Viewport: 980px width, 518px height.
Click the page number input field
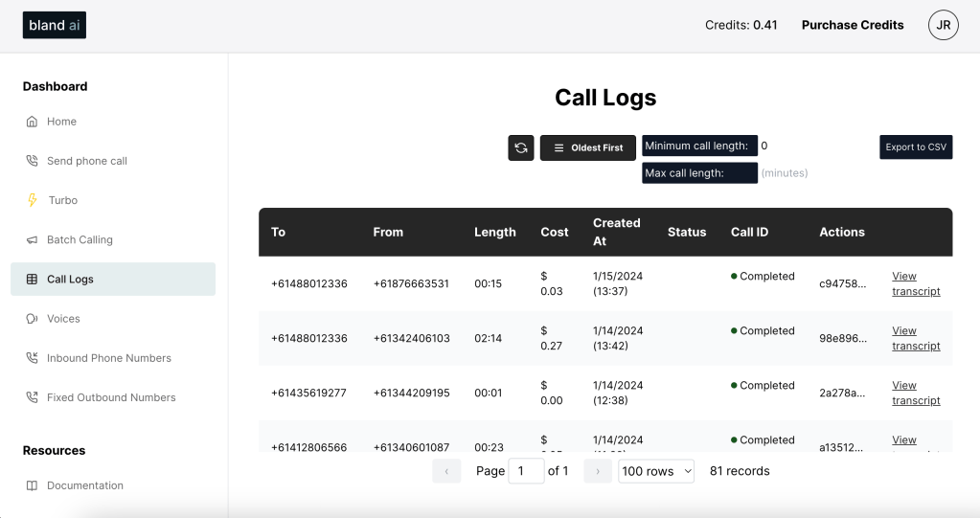pos(526,471)
